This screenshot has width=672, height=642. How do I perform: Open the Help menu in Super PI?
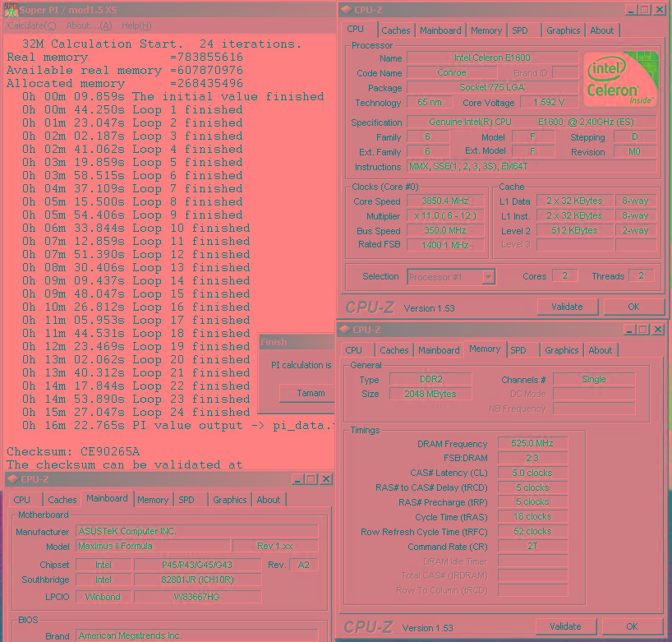coord(136,25)
